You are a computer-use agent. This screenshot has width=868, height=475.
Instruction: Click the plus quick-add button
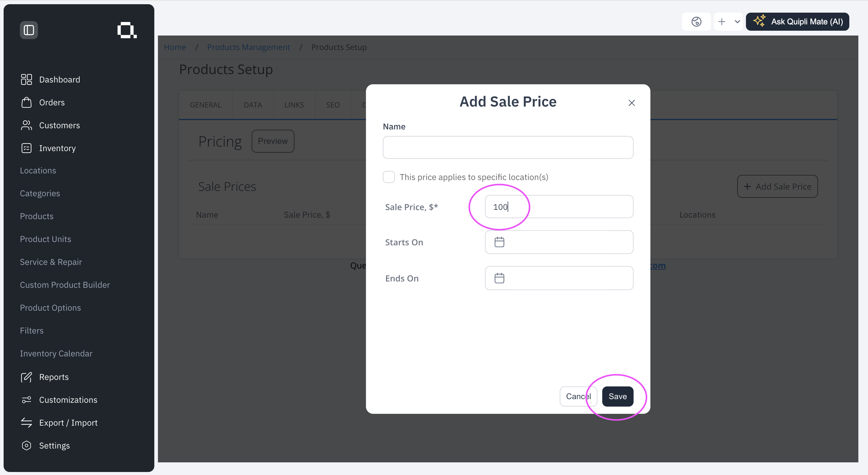(x=722, y=22)
